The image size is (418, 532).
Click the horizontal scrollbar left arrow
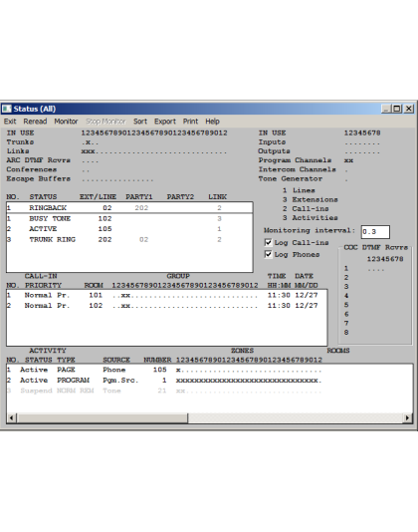click(11, 417)
